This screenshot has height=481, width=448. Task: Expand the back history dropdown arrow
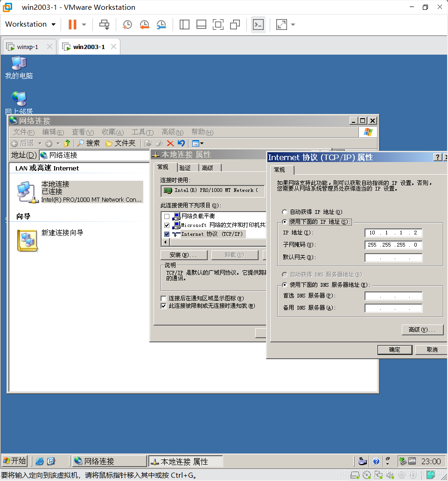pyautogui.click(x=40, y=143)
